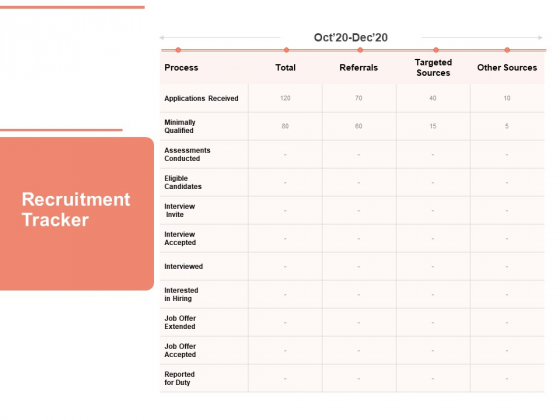Click the Applications Received targeted sources value 40
This screenshot has width=560, height=420.
pos(432,98)
